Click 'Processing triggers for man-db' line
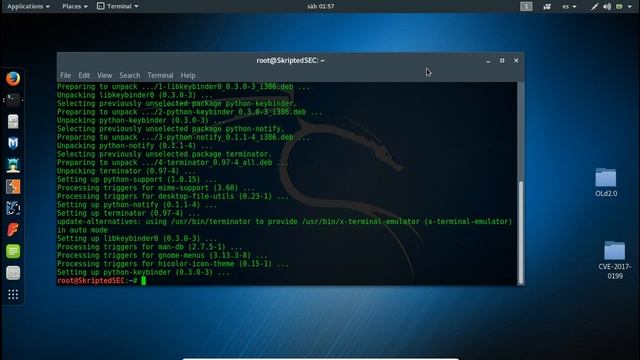The width and height of the screenshot is (640, 360). (x=149, y=247)
